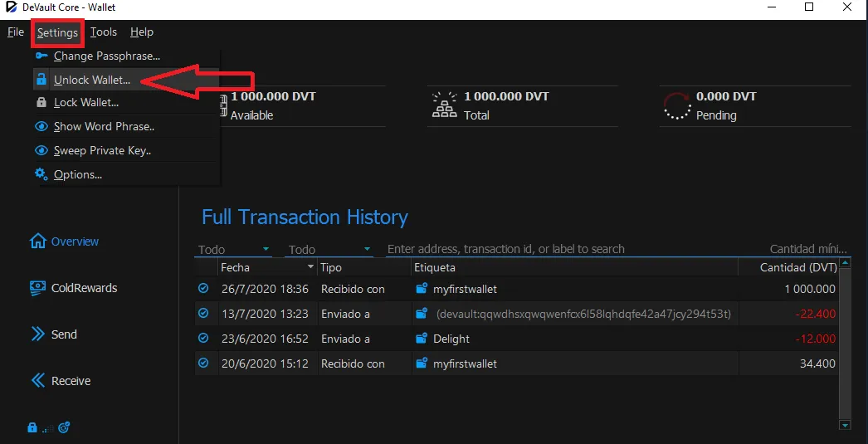Click the closed padlock icon beside Lock Wallet
Image resolution: width=868 pixels, height=444 pixels.
point(41,102)
